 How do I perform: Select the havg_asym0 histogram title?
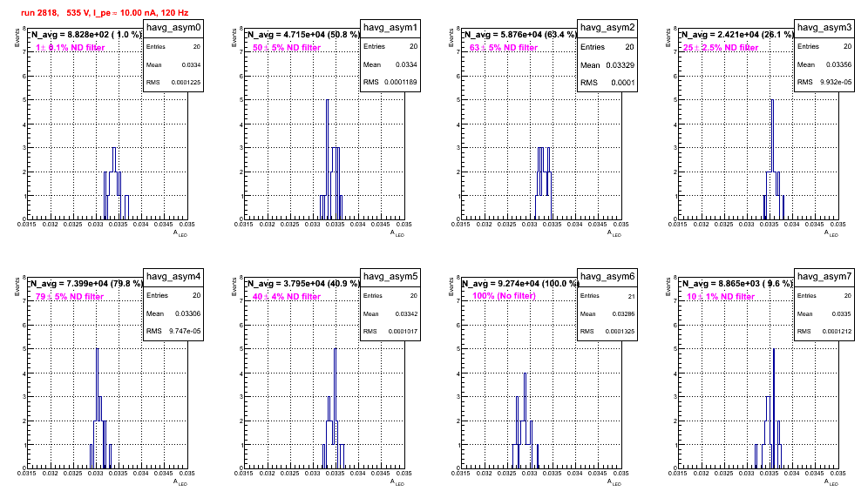173,27
